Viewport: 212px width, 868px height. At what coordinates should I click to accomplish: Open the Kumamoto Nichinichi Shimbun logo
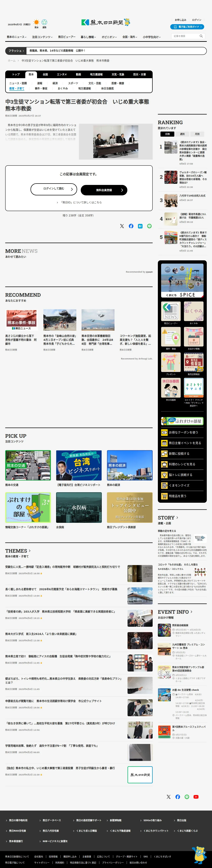coord(106,22)
